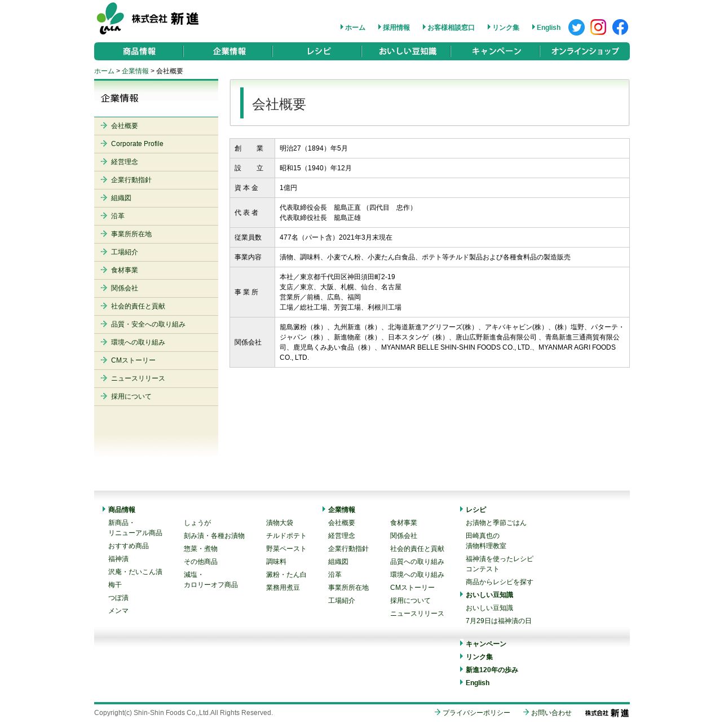Open footer 福神漬 link

tap(118, 559)
